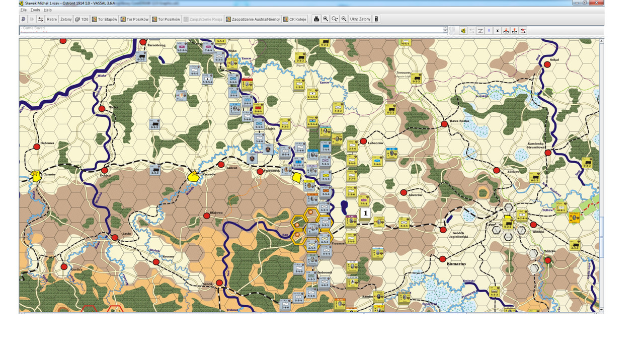The width and height of the screenshot is (644, 349).
Task: Click the red swap arrows icon
Action: [x=523, y=31]
